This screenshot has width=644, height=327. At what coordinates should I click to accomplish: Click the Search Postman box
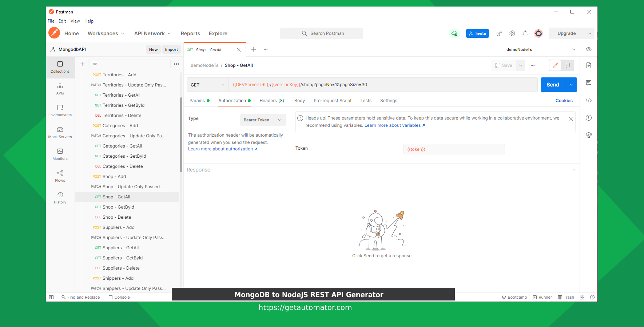click(x=321, y=33)
